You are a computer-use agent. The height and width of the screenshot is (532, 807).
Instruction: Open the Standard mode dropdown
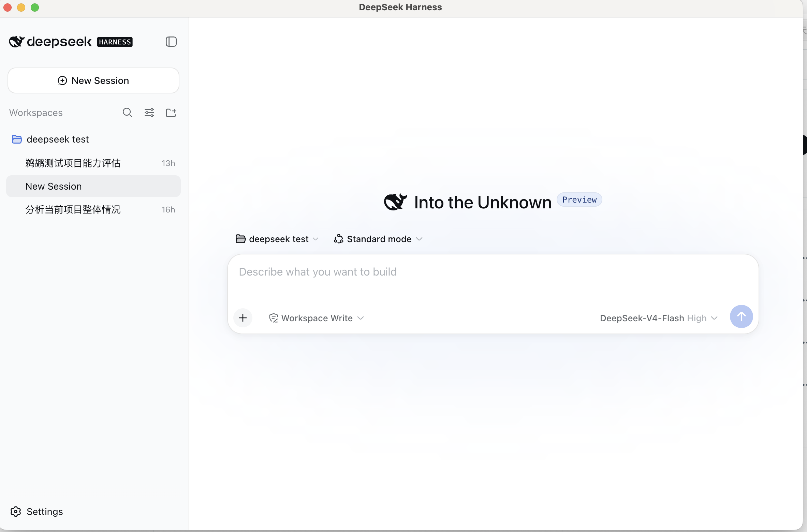coord(378,239)
